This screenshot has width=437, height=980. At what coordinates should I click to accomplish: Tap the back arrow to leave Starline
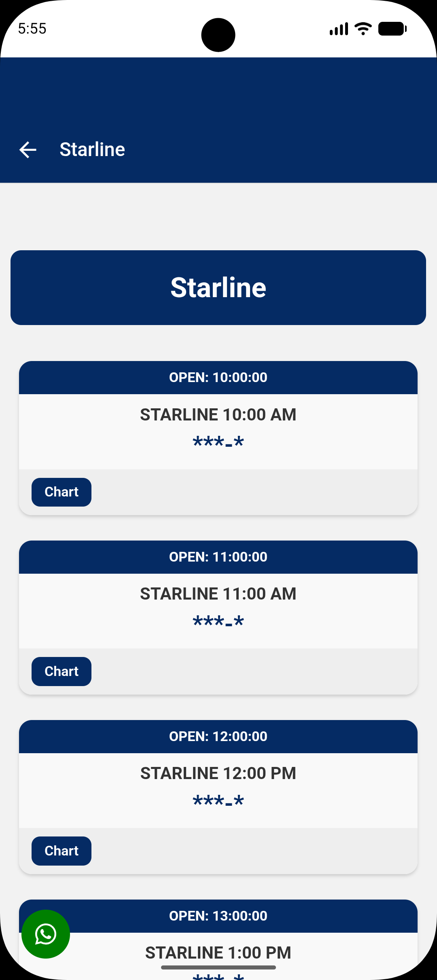(x=27, y=149)
